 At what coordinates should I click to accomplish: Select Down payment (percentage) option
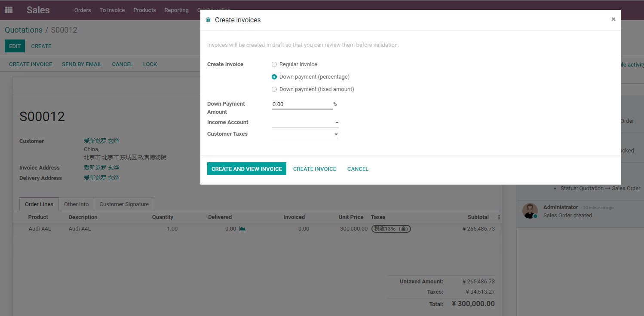[x=274, y=77]
